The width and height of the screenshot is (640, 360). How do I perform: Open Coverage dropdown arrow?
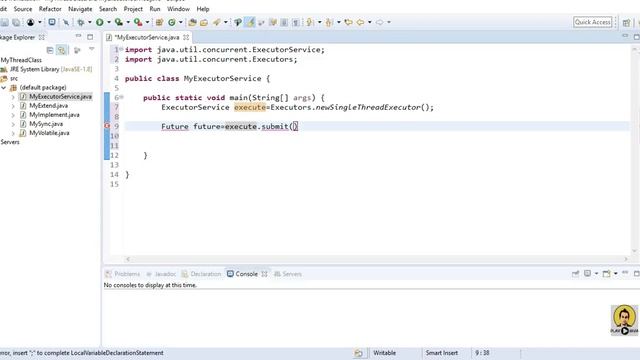pyautogui.click(x=128, y=22)
